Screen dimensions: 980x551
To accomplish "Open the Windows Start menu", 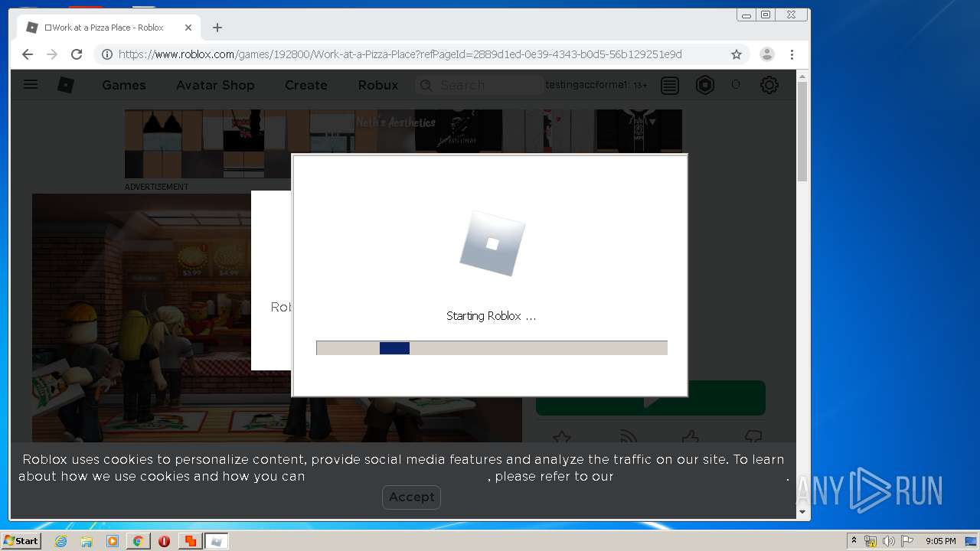I will tap(21, 541).
